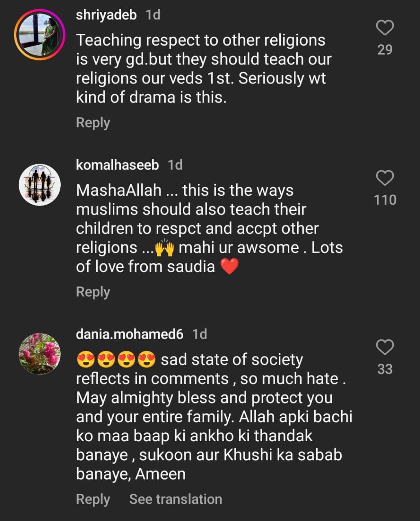Viewport: 420px width, 521px height.
Task: Click the 1d timestamp beside komalhaseeb
Action: click(x=175, y=165)
